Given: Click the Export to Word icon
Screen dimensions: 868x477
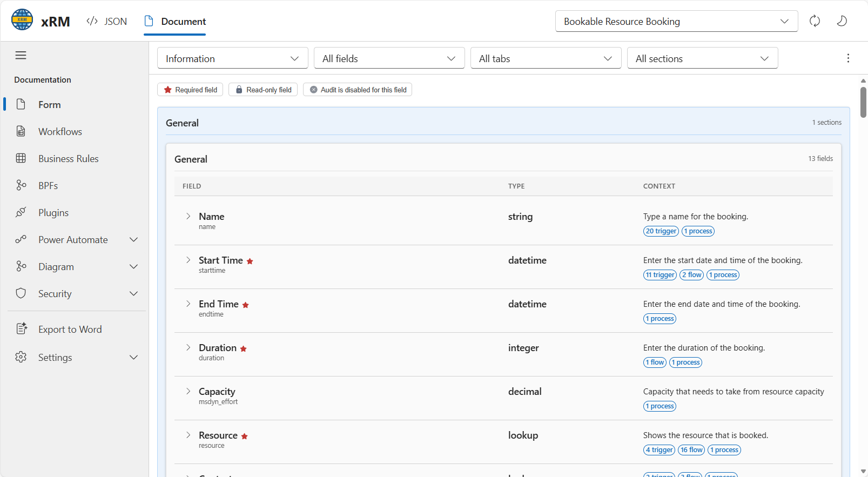Looking at the screenshot, I should click(x=22, y=328).
